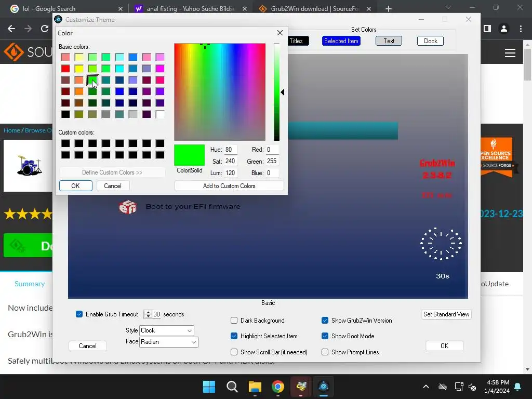Click the notification bell in the tray
The width and height of the screenshot is (532, 399).
[x=518, y=387]
